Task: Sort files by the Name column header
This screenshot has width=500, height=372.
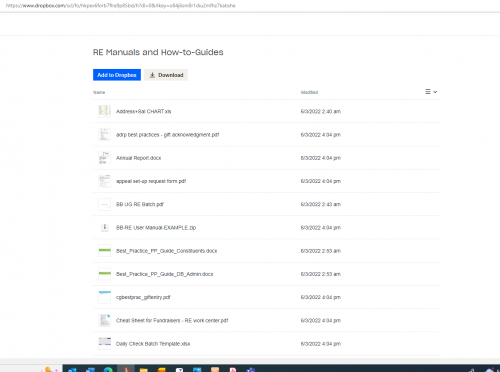Action: pos(99,92)
